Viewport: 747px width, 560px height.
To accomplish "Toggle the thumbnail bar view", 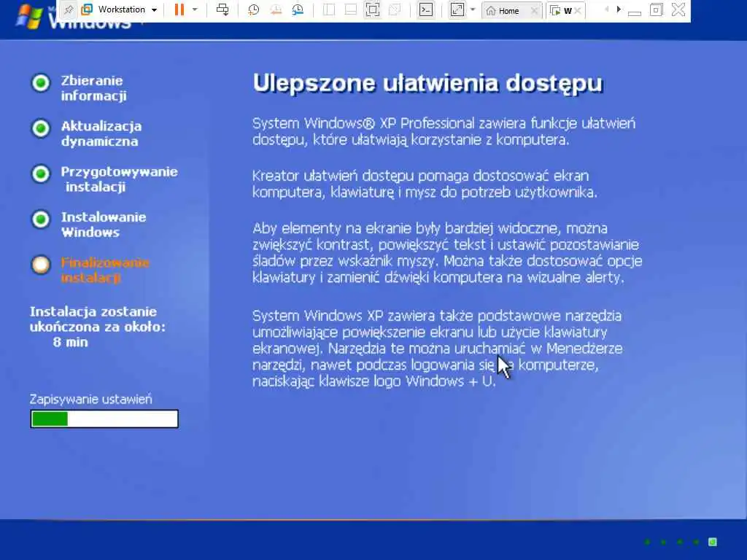I will point(351,9).
